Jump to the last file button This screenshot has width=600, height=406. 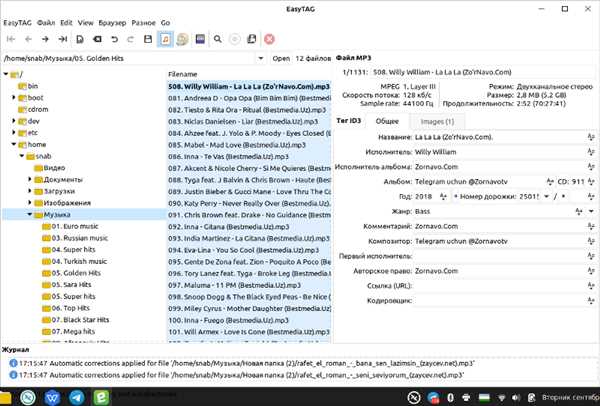(x=62, y=39)
